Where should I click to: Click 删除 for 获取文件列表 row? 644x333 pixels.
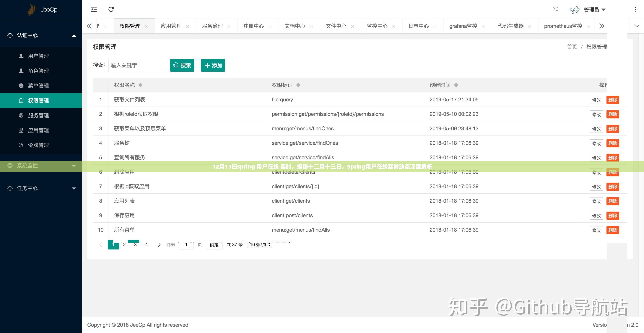[613, 100]
